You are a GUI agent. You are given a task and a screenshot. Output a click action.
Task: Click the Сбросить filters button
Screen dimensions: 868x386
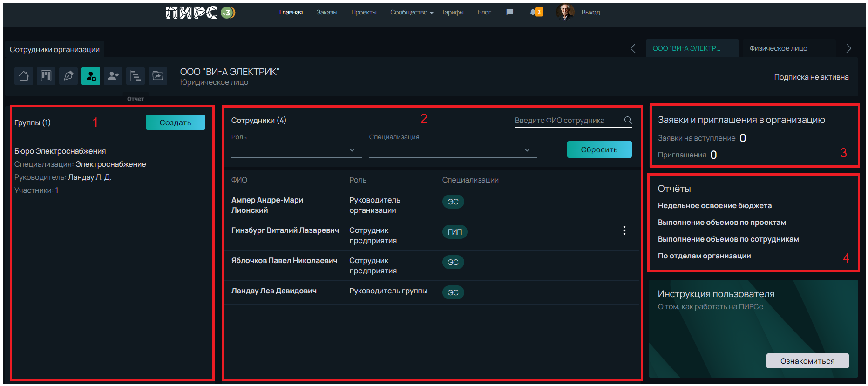599,149
